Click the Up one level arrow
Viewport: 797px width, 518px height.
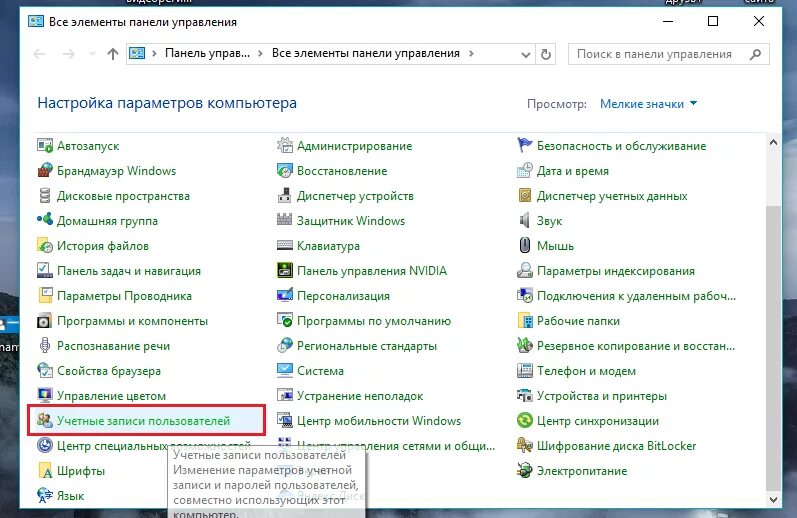(x=113, y=54)
